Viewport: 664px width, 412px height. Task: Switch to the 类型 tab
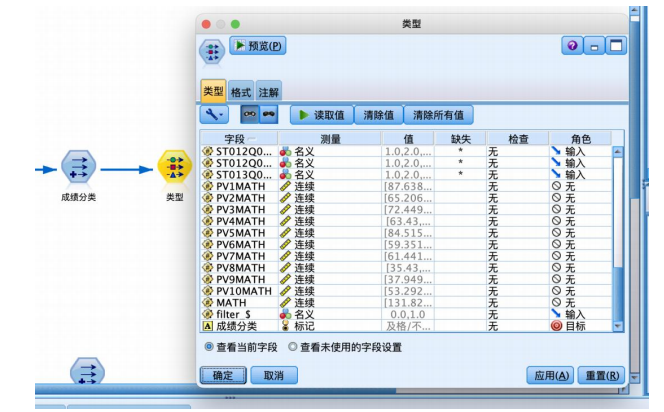(x=213, y=91)
